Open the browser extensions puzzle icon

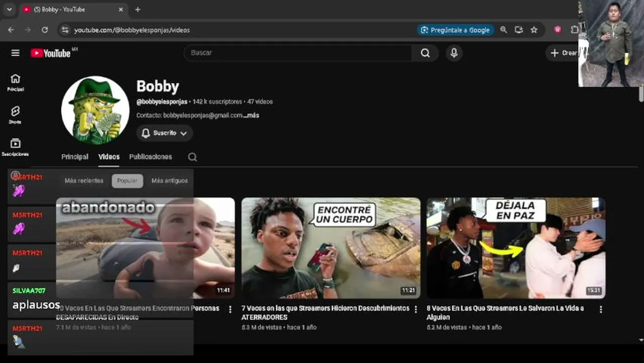[x=574, y=30]
